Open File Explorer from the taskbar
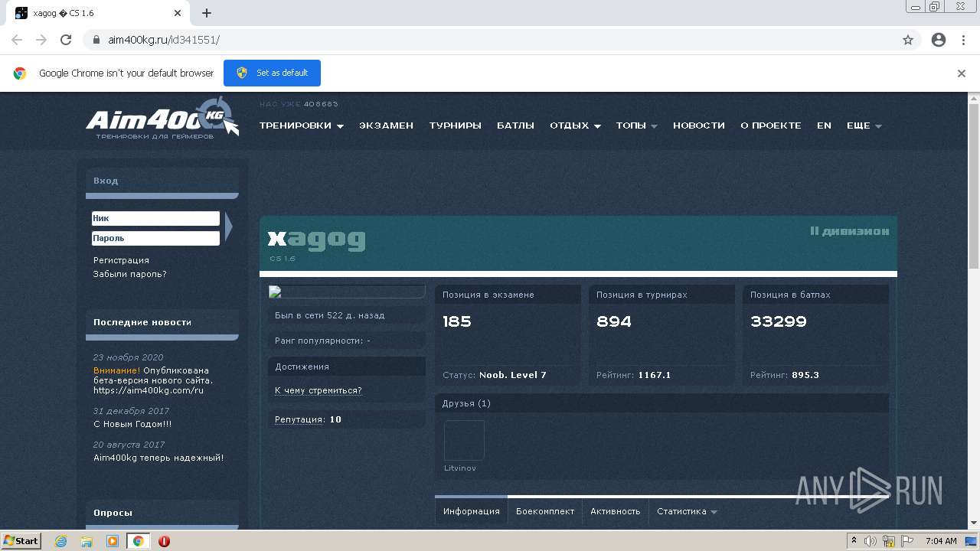Screen dimensions: 980x551 [87, 541]
